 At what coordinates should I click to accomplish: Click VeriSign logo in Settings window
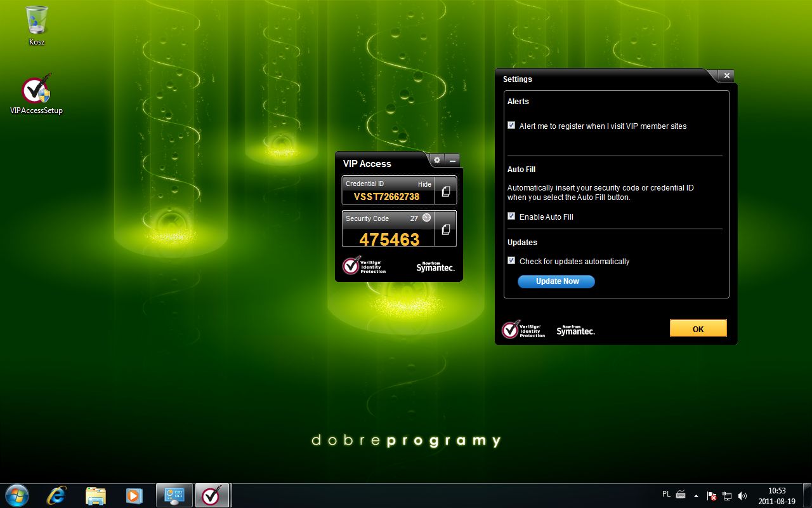(x=523, y=329)
